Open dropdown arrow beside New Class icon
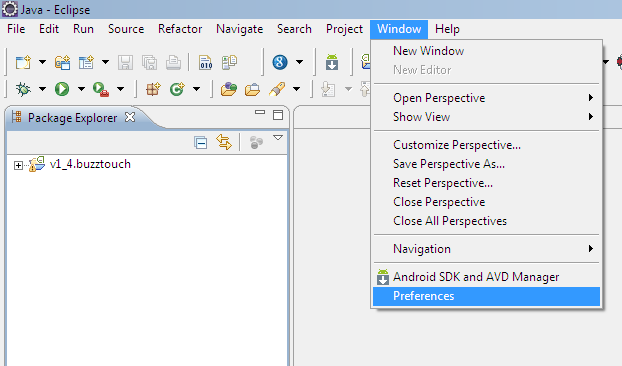Screen dimensions: 622x366 pyautogui.click(x=196, y=89)
